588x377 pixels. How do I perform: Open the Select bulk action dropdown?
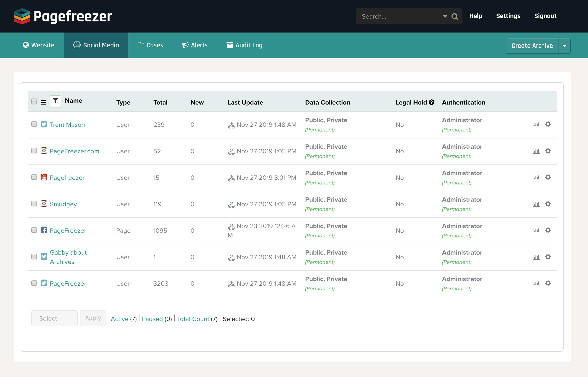tap(55, 318)
